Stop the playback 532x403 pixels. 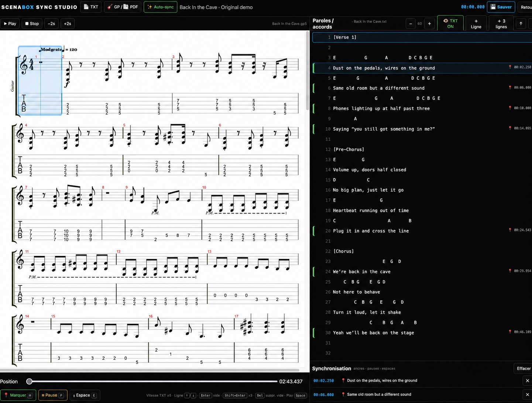(x=32, y=24)
